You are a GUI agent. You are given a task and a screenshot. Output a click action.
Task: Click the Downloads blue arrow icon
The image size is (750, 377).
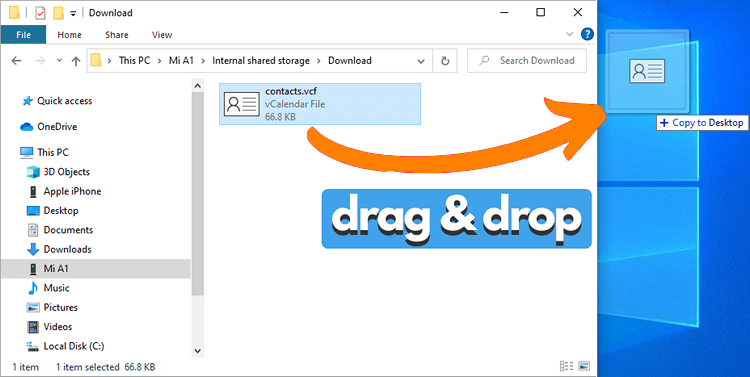(33, 249)
